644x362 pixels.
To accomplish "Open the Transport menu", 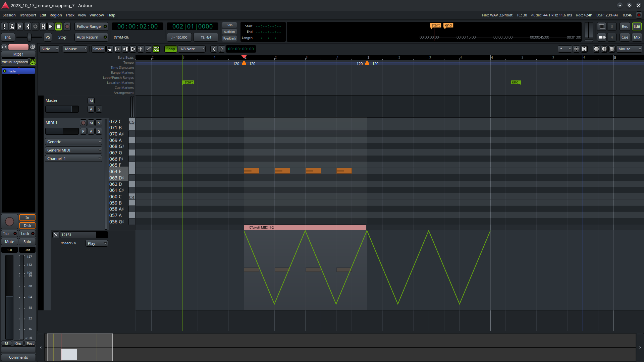I will (x=28, y=15).
